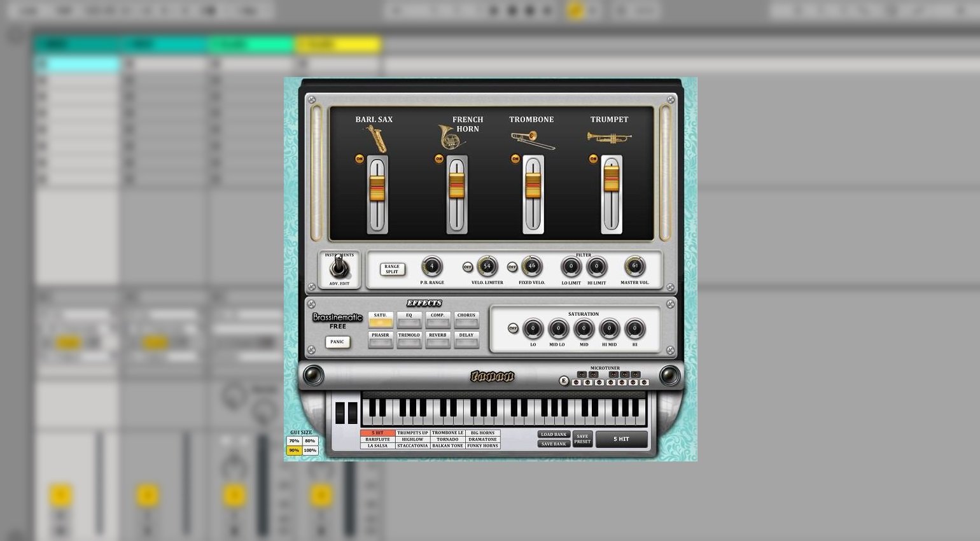Flip the Instruments / Adv. Edit switch
Image resolution: width=980 pixels, height=541 pixels.
(x=339, y=267)
